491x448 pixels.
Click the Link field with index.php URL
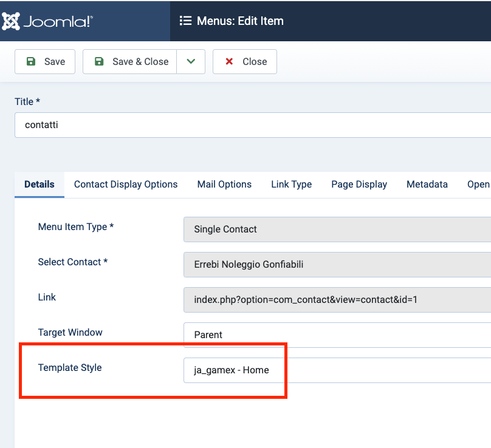337,299
